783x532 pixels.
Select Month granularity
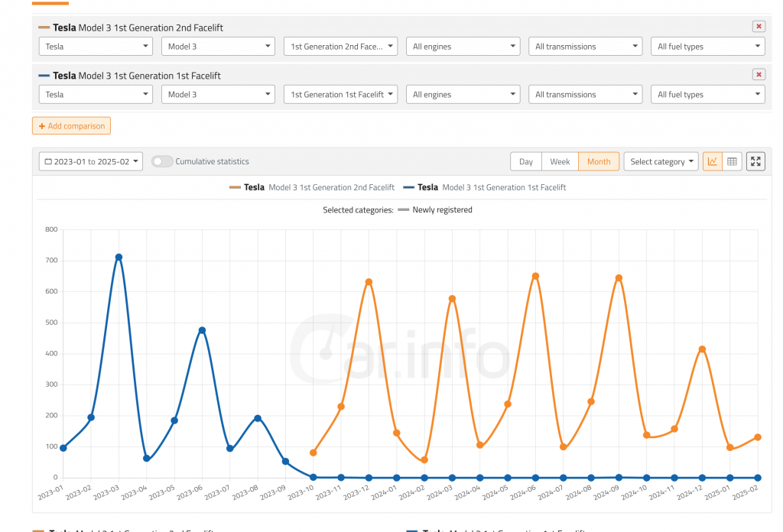click(x=599, y=161)
